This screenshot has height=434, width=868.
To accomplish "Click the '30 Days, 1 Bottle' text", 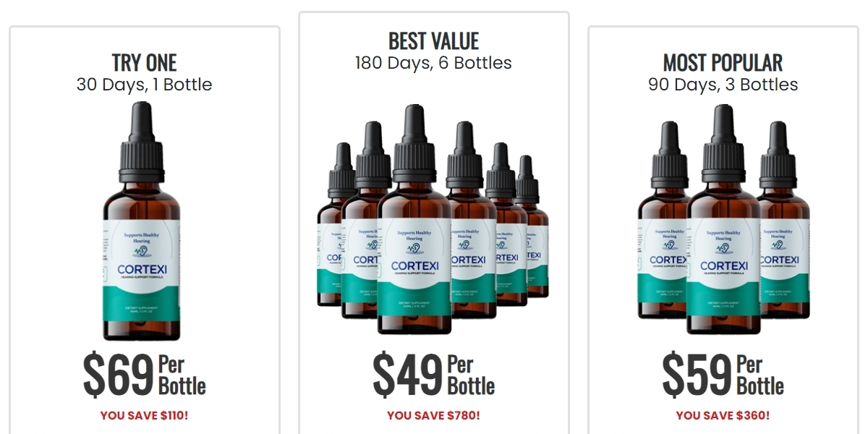I will [x=145, y=85].
